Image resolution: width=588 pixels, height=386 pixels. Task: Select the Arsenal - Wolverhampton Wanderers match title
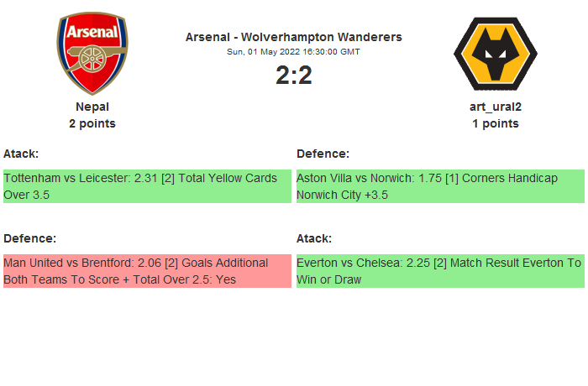[294, 37]
